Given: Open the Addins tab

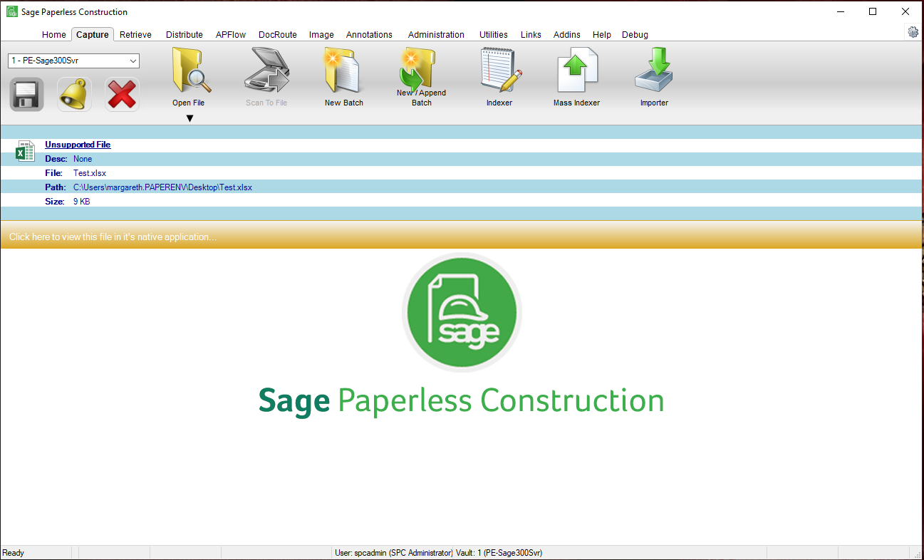Looking at the screenshot, I should point(567,34).
